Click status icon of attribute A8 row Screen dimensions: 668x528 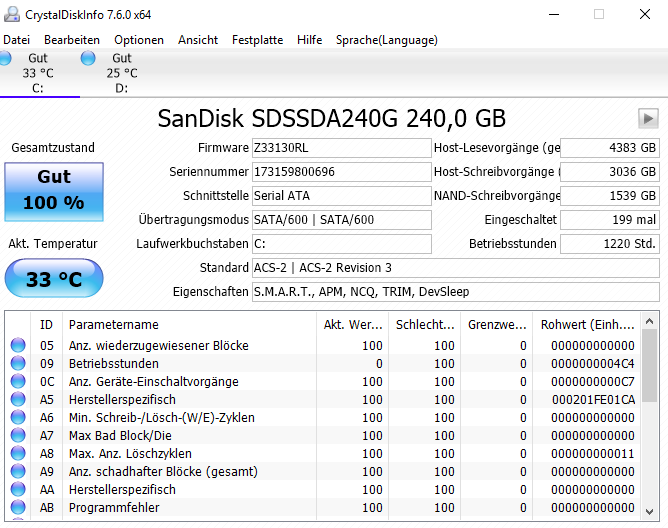pos(18,453)
